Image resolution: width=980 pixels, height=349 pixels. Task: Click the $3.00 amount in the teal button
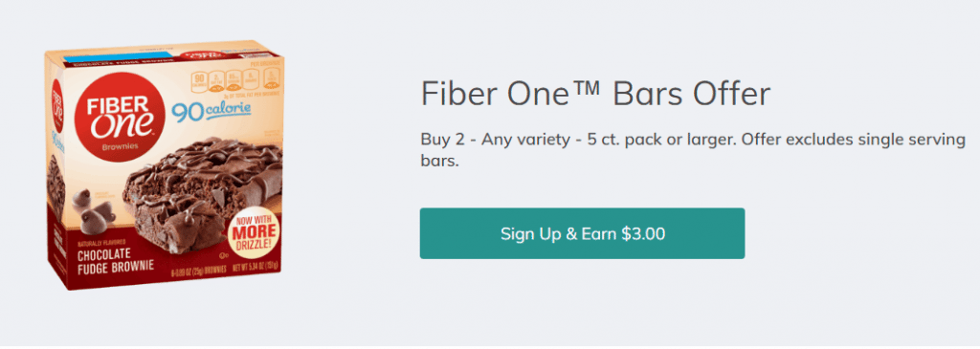pos(643,234)
